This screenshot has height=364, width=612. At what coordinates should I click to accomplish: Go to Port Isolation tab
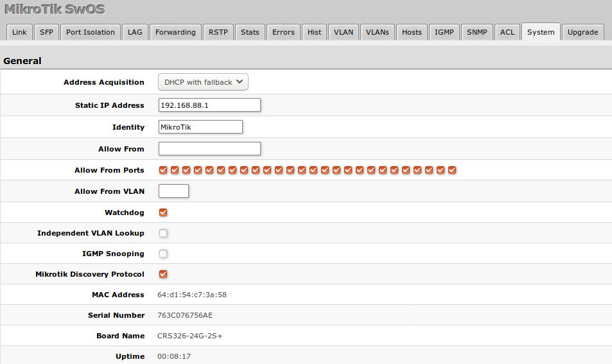pos(91,32)
